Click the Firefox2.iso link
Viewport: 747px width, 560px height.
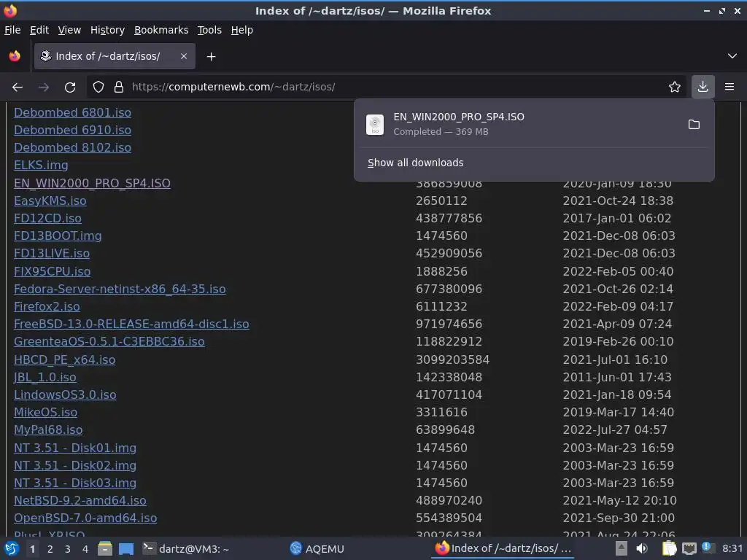coord(47,307)
